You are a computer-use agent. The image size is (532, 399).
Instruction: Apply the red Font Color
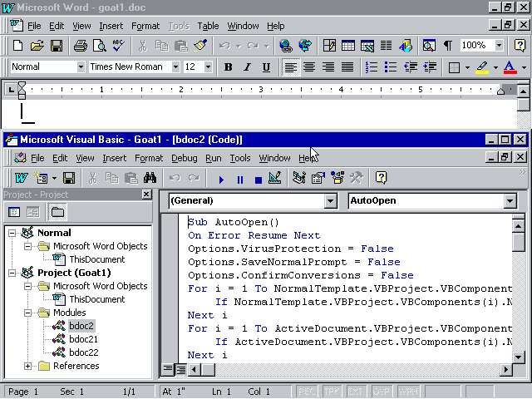[x=510, y=67]
